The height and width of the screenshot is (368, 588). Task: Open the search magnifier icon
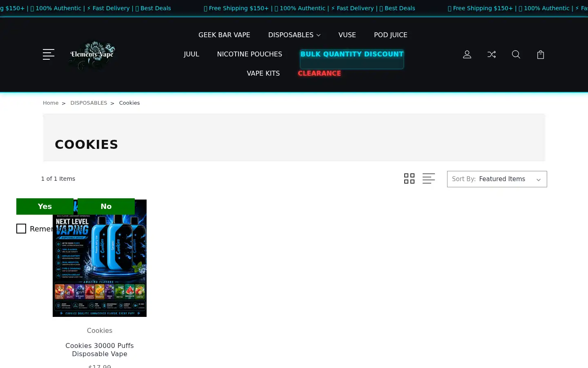click(x=516, y=54)
